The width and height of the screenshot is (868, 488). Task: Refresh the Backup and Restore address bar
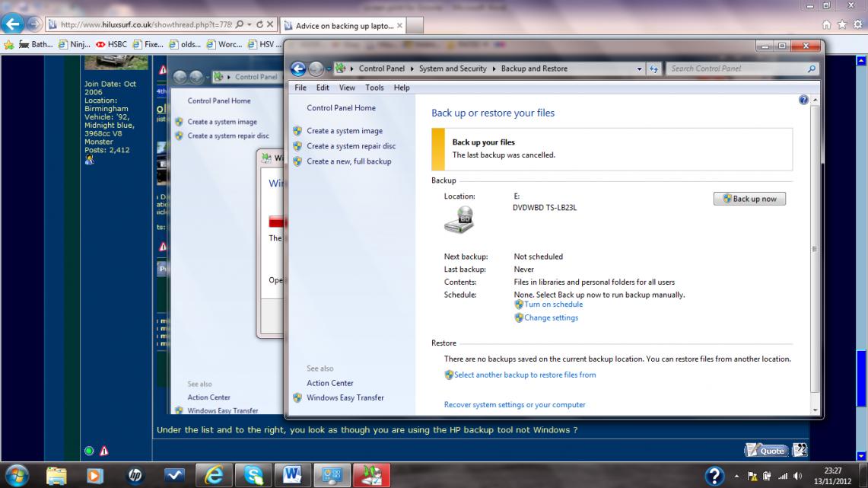[x=653, y=69]
